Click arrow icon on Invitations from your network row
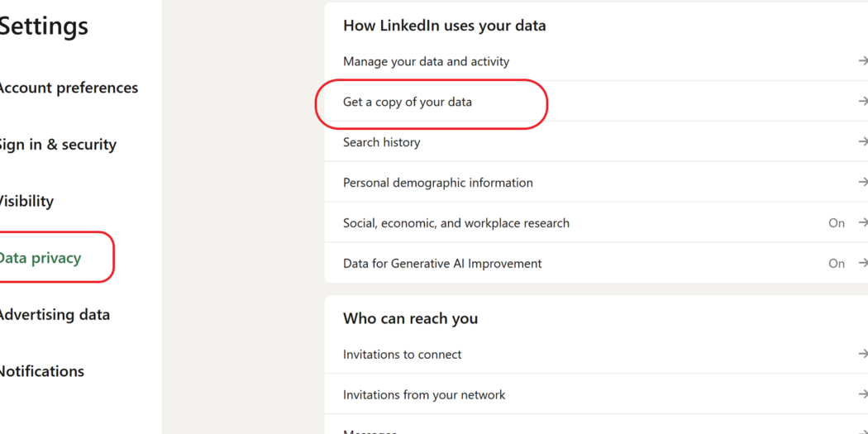868x434 pixels. pos(862,395)
